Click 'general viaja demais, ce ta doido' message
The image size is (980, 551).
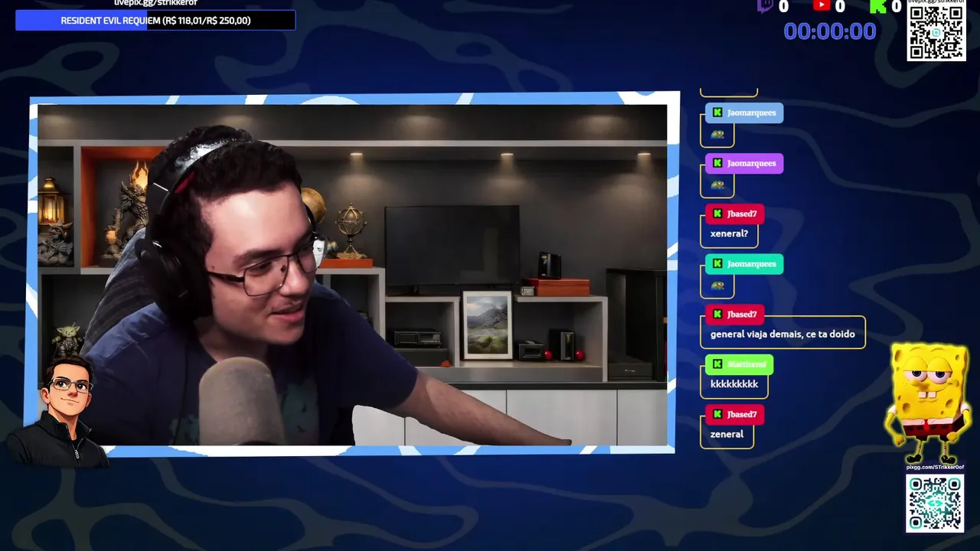click(x=782, y=334)
